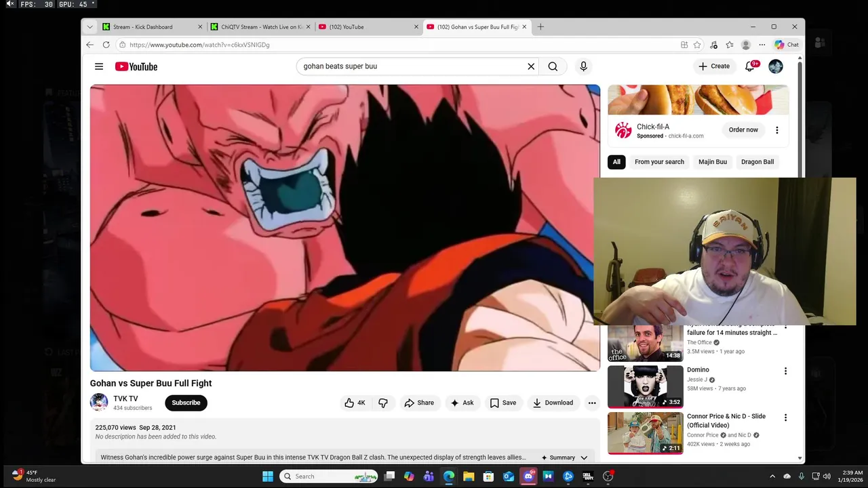Show hidden system tray icons
This screenshot has height=488, width=868.
point(772,476)
